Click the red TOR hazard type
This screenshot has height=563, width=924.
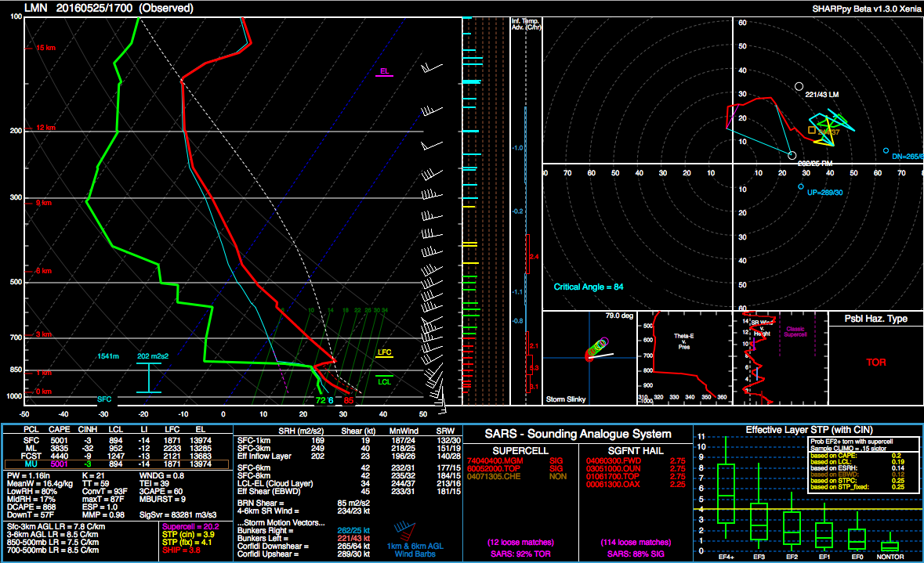click(x=875, y=363)
